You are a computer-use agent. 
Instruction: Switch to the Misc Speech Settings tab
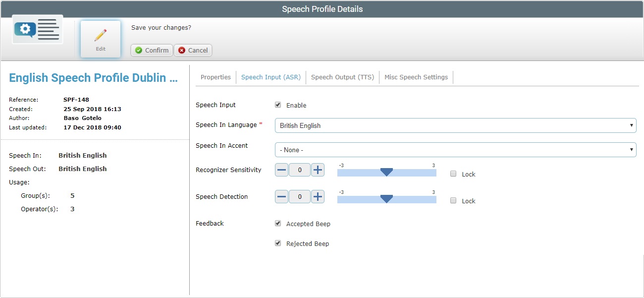416,77
